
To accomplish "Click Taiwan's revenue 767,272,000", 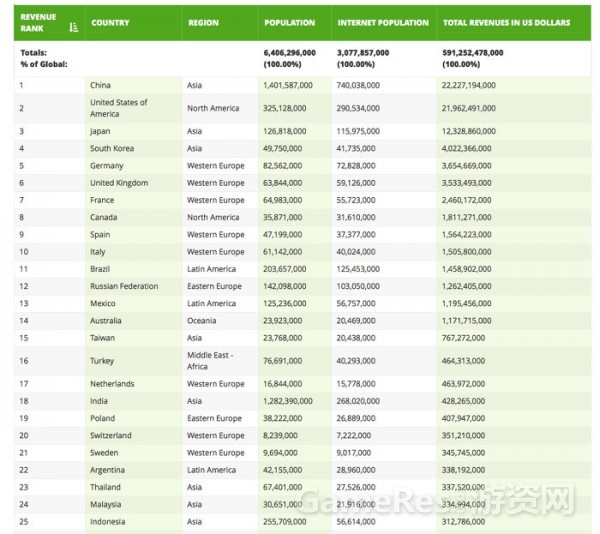I will click(x=463, y=338).
